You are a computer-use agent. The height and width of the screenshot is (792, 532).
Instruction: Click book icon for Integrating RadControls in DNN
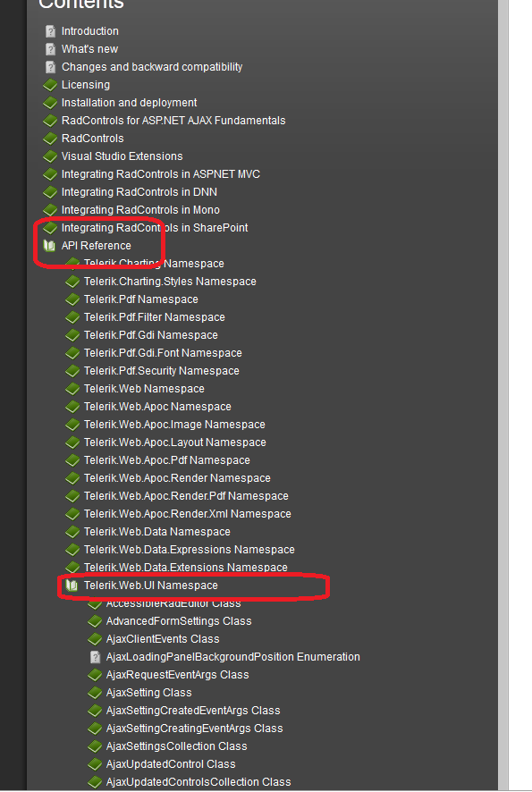[50, 192]
